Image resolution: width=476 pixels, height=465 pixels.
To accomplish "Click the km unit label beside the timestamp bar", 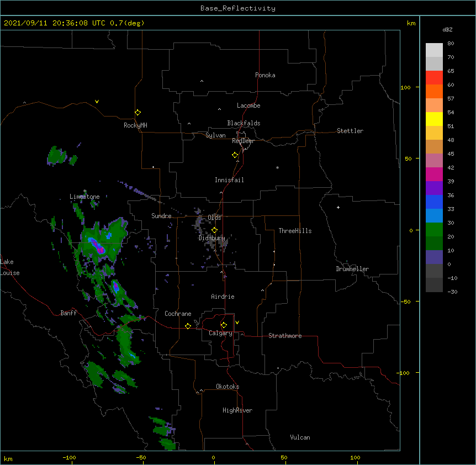I will pyautogui.click(x=411, y=23).
